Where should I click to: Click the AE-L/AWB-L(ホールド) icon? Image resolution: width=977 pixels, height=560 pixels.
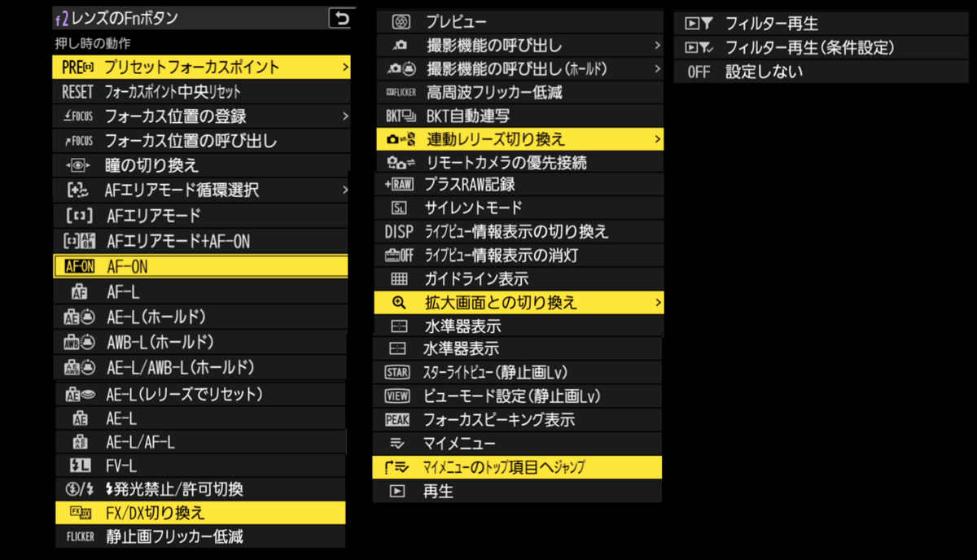(79, 367)
